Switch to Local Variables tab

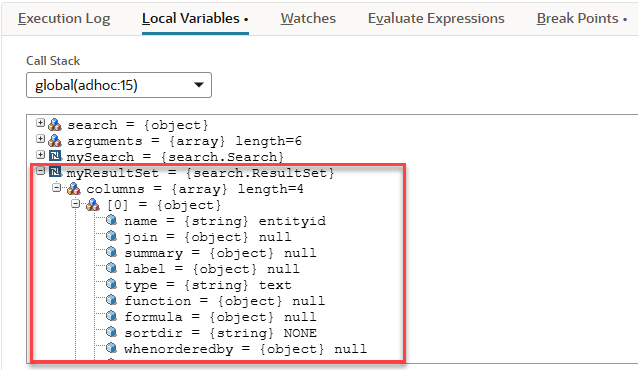pyautogui.click(x=195, y=19)
